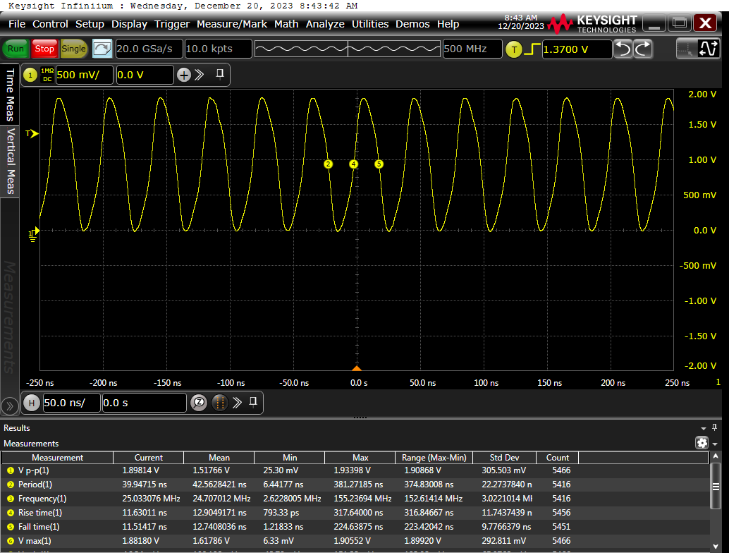
Task: Open the Trigger menu
Action: pos(172,24)
